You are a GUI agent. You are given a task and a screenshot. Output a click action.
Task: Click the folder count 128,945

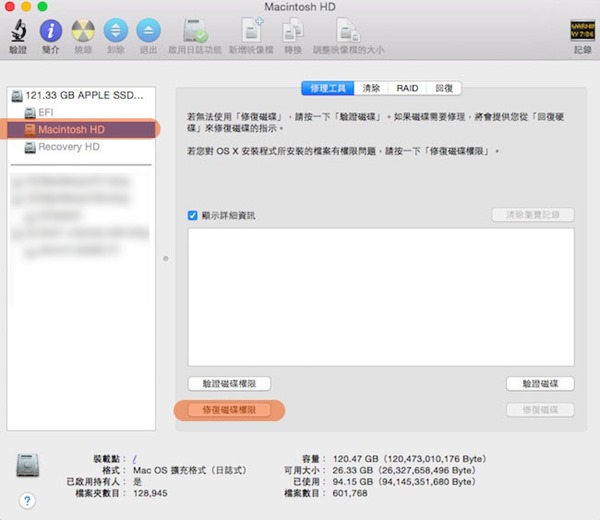(150, 493)
